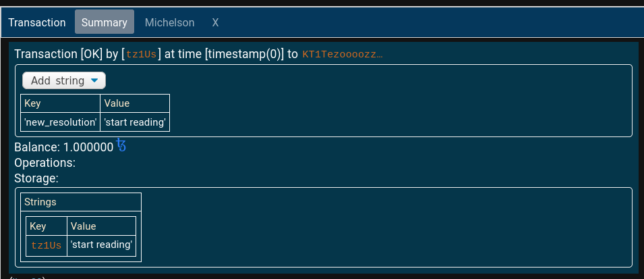The height and width of the screenshot is (279, 644).
Task: Select the Transaction tab label
Action: pos(37,22)
